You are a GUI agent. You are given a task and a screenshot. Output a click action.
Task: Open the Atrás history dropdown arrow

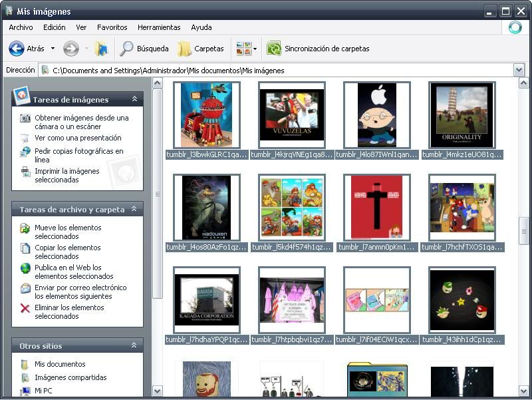pyautogui.click(x=53, y=49)
